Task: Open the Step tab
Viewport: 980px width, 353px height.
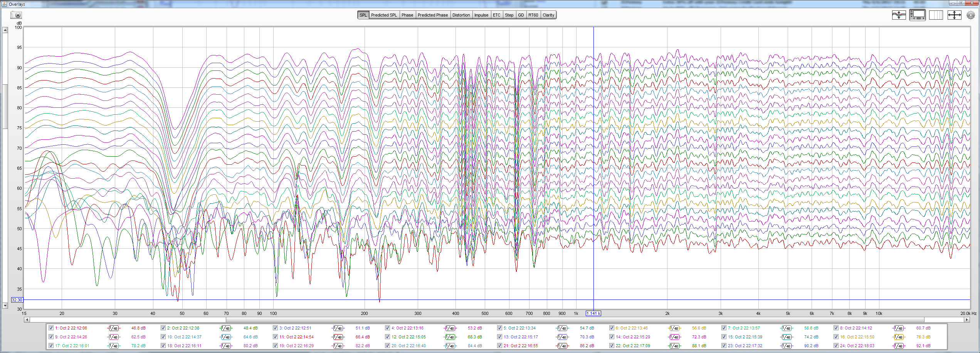Action: pos(509,15)
